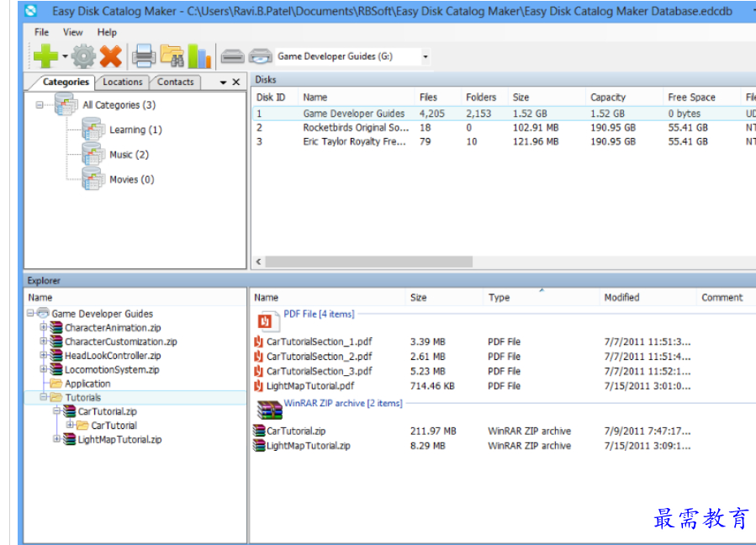756x545 pixels.
Task: Close the categories panel with X
Action: point(236,82)
